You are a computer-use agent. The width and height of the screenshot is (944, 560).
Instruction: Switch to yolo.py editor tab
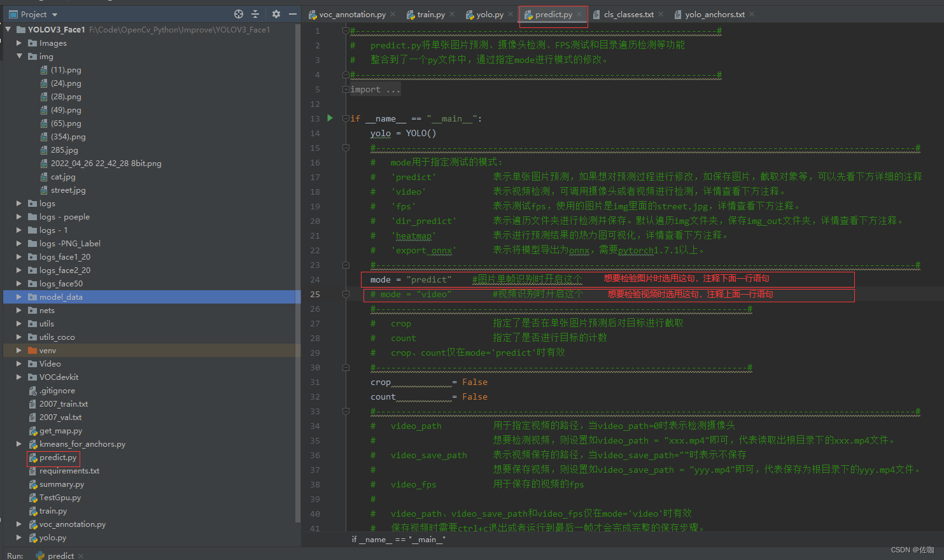pyautogui.click(x=490, y=14)
